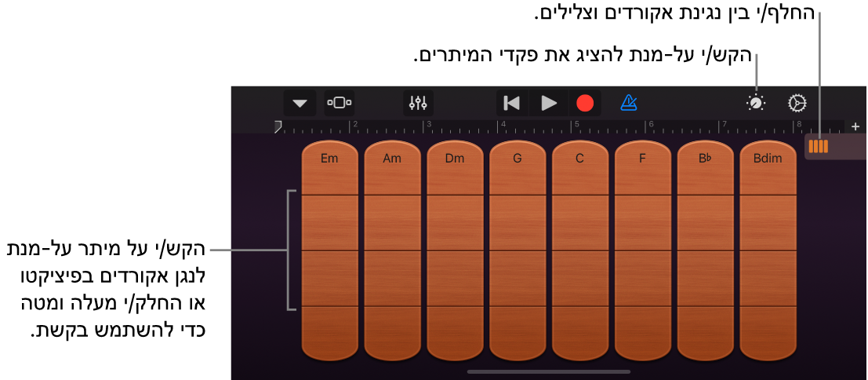Click bar 5 on the ruler

[x=576, y=125]
